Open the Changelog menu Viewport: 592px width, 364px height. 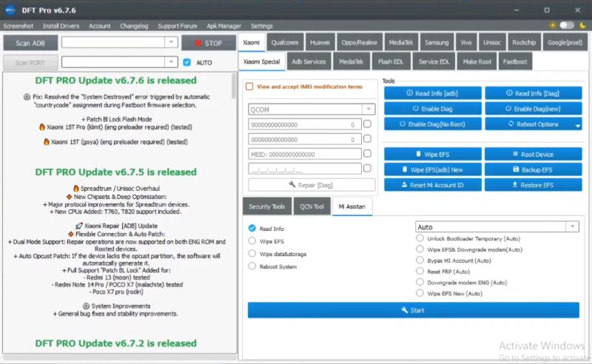[134, 26]
